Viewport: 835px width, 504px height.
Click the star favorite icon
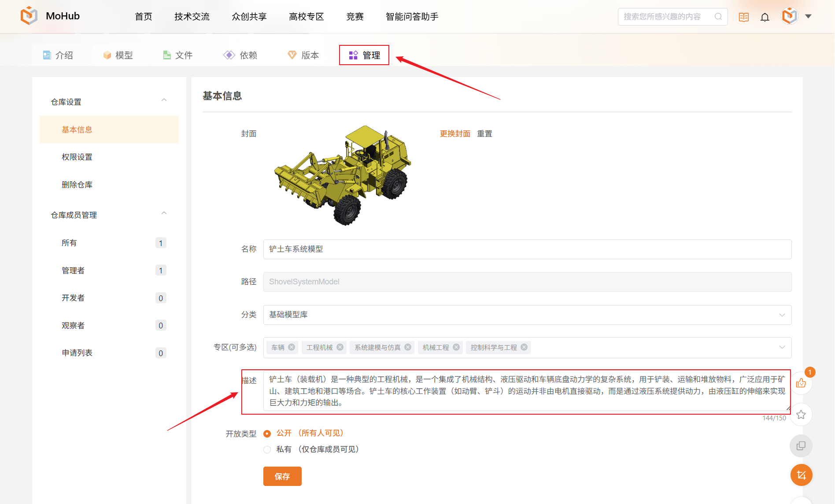(801, 415)
